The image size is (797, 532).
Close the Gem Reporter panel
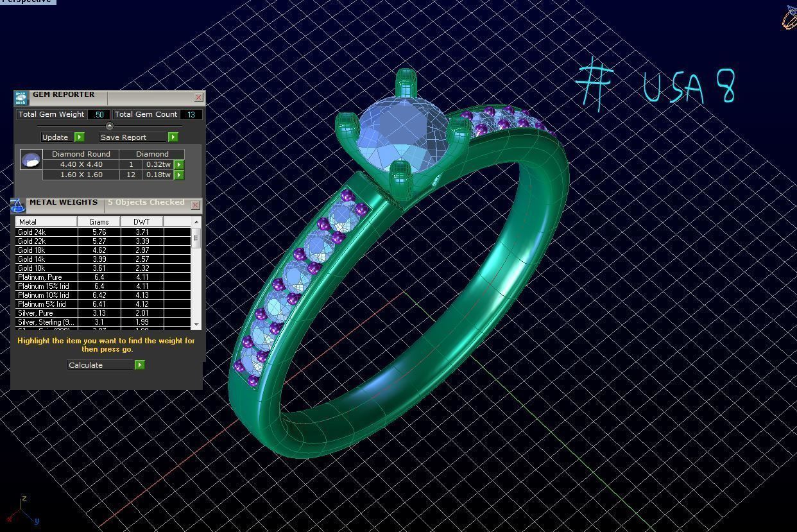pos(198,97)
